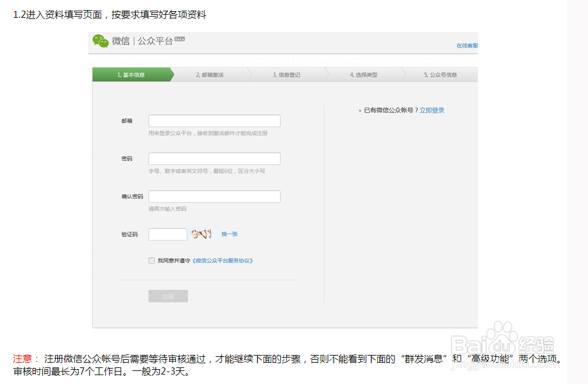Click the grayed-out 注册 button

(x=168, y=296)
